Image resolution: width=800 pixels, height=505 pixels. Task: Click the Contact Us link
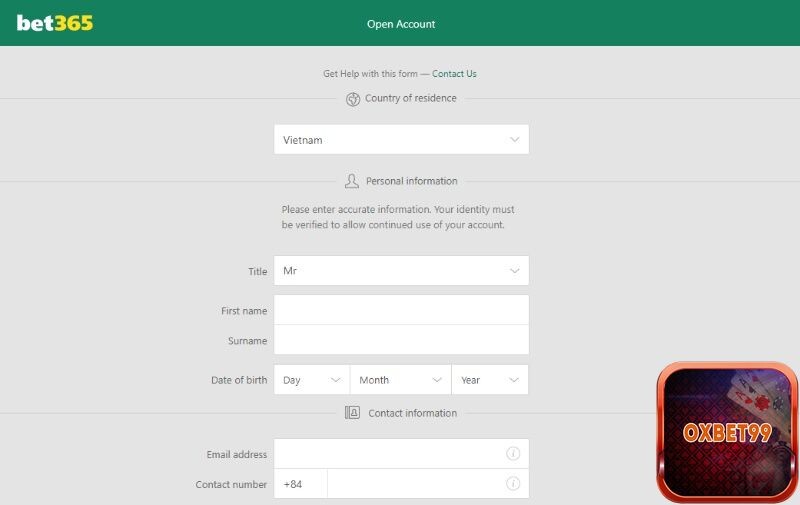coord(454,74)
